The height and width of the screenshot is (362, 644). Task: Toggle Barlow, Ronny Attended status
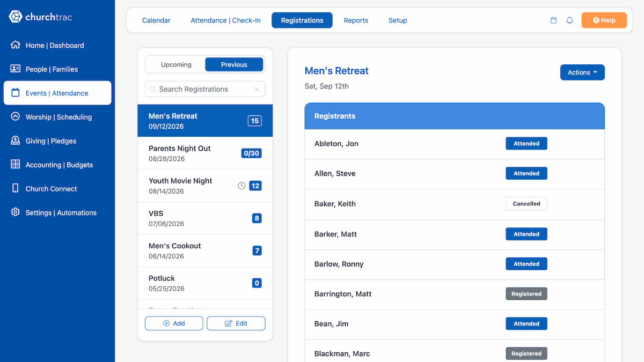click(526, 264)
